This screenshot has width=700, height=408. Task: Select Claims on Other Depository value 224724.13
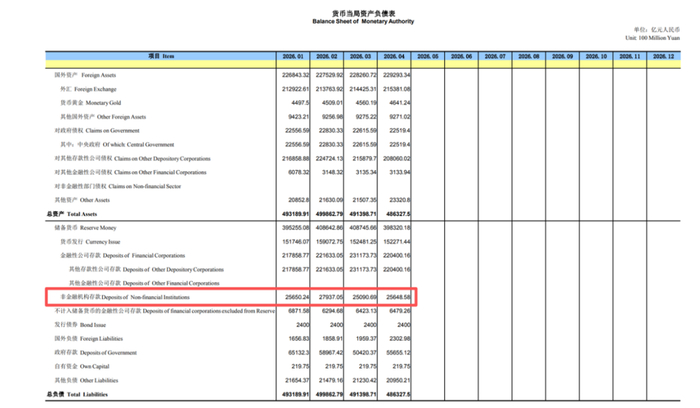click(x=329, y=158)
